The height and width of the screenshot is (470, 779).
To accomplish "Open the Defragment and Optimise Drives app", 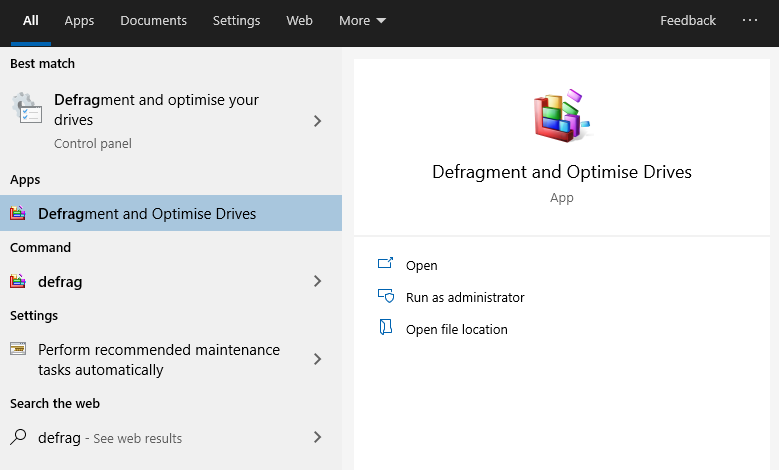I will click(x=421, y=265).
